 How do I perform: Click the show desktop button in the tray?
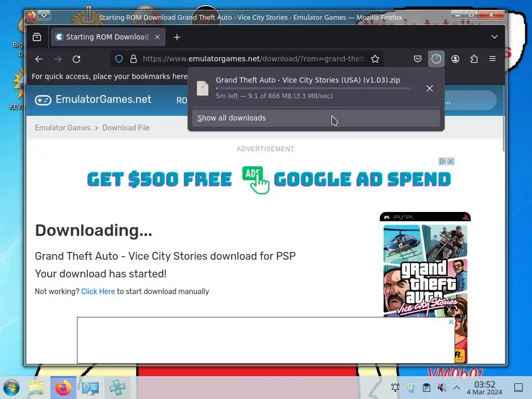(x=518, y=388)
